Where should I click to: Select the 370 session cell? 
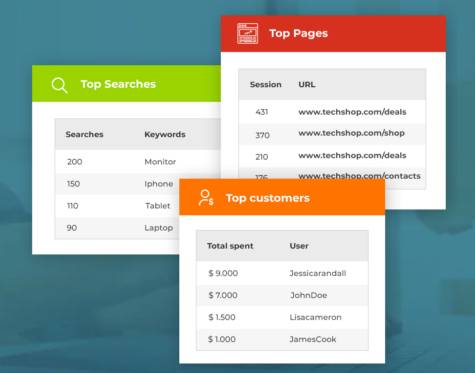point(262,135)
